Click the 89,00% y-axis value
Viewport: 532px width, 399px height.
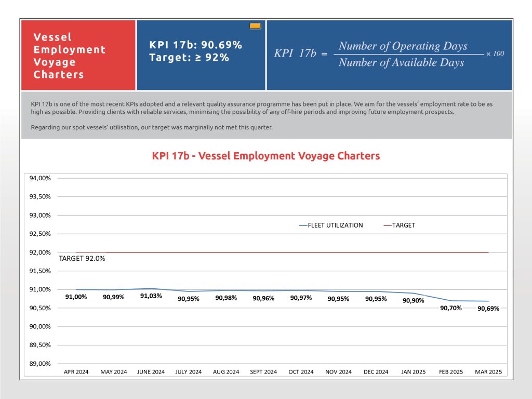tap(40, 364)
